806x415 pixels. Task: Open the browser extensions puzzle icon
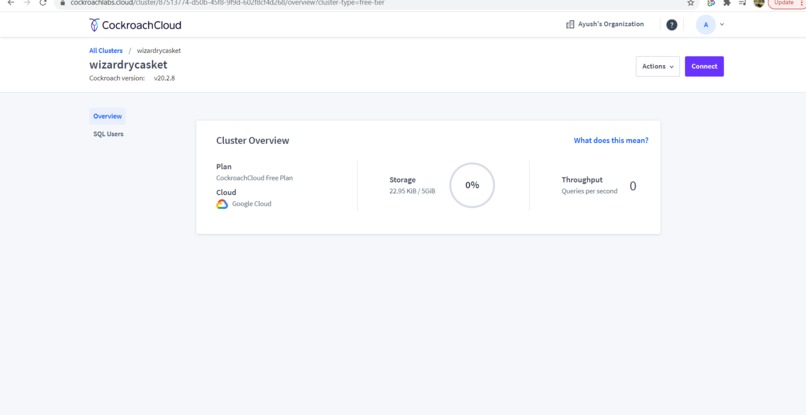(726, 3)
